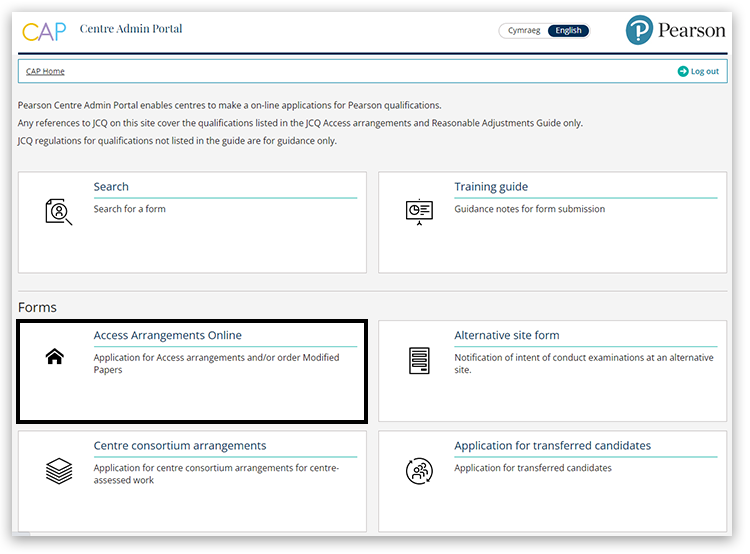750x554 pixels.
Task: Click the transferred candidates people icon
Action: point(419,471)
